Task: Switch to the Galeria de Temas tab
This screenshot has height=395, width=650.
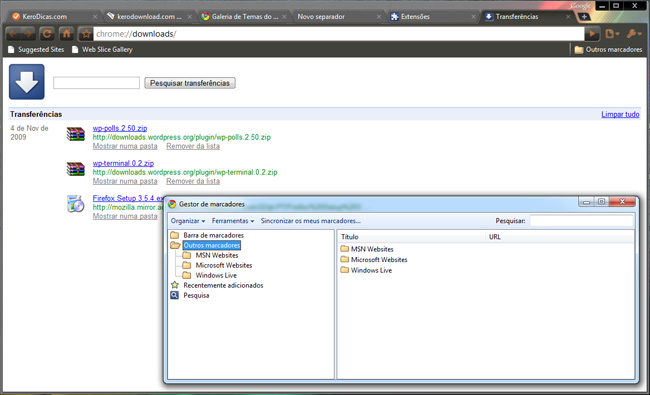Action: click(245, 17)
